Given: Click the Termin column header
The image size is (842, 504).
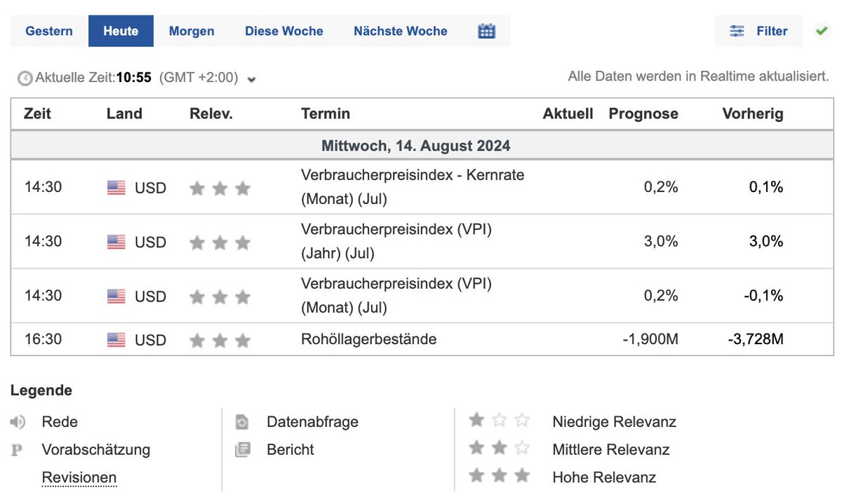Looking at the screenshot, I should (326, 114).
